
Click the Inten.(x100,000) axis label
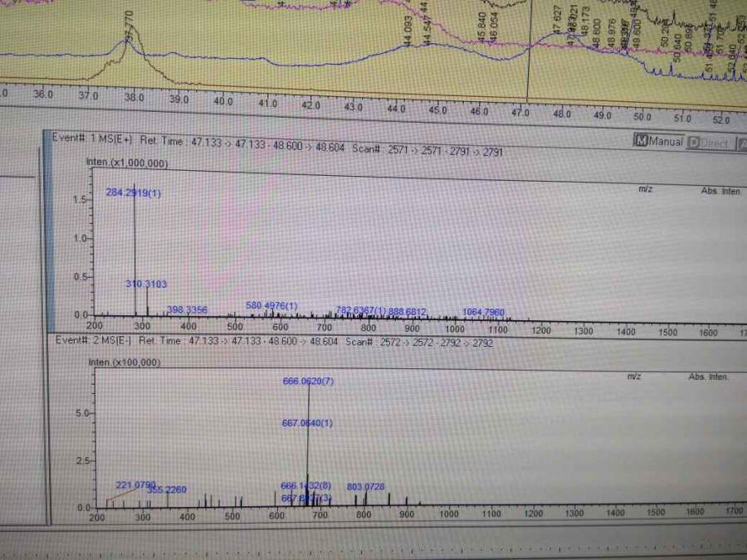(x=124, y=363)
